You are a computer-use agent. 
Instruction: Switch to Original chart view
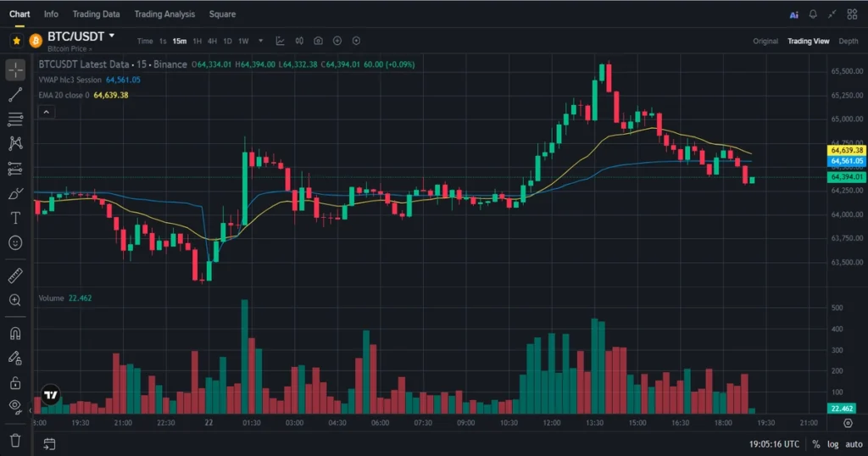765,41
